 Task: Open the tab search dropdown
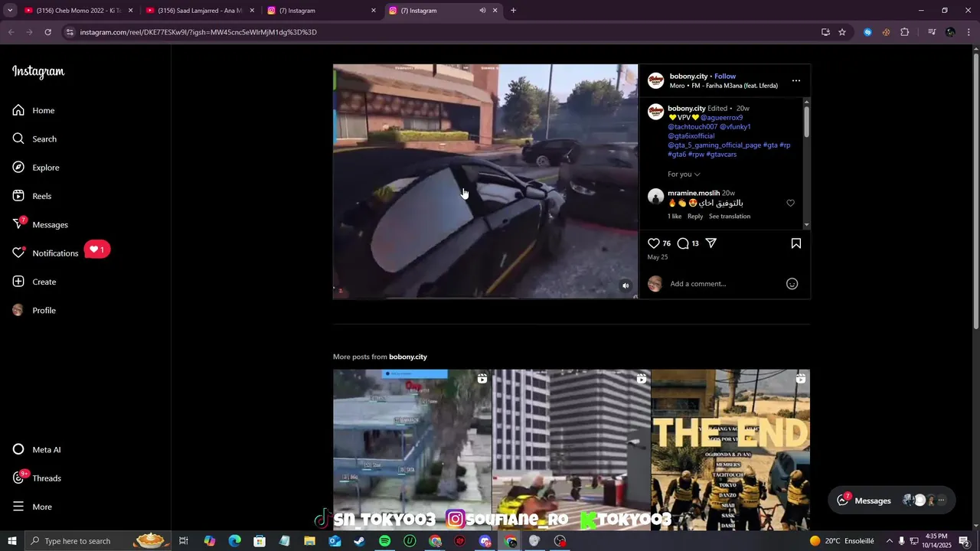tap(10, 11)
